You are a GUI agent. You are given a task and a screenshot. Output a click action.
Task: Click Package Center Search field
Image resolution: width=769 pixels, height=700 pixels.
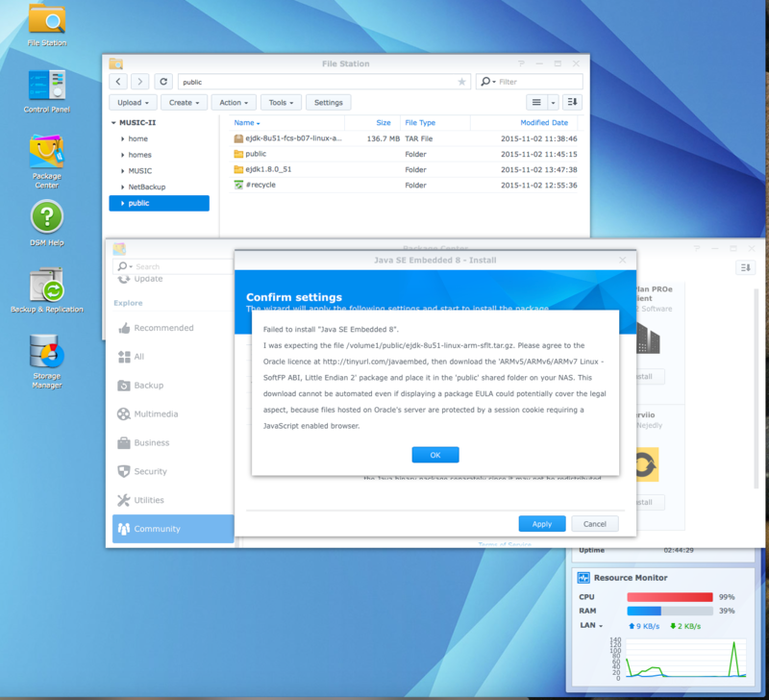[173, 266]
